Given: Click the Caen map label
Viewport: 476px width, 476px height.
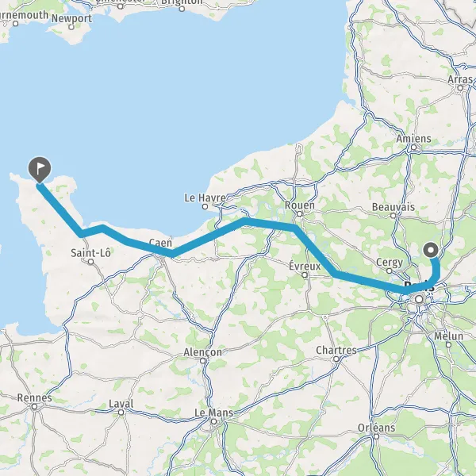Looking at the screenshot, I should point(160,243).
